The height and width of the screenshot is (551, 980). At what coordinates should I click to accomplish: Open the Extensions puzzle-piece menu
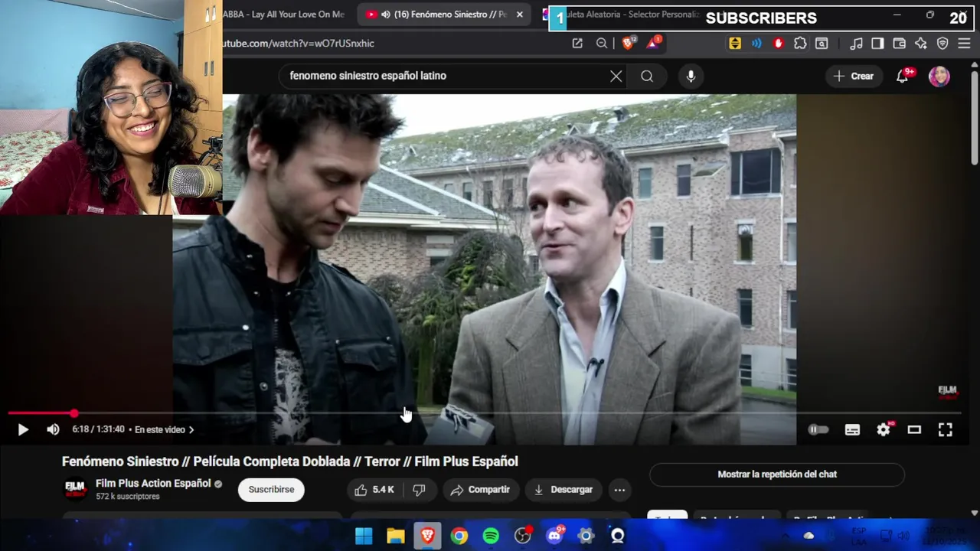[x=800, y=44]
